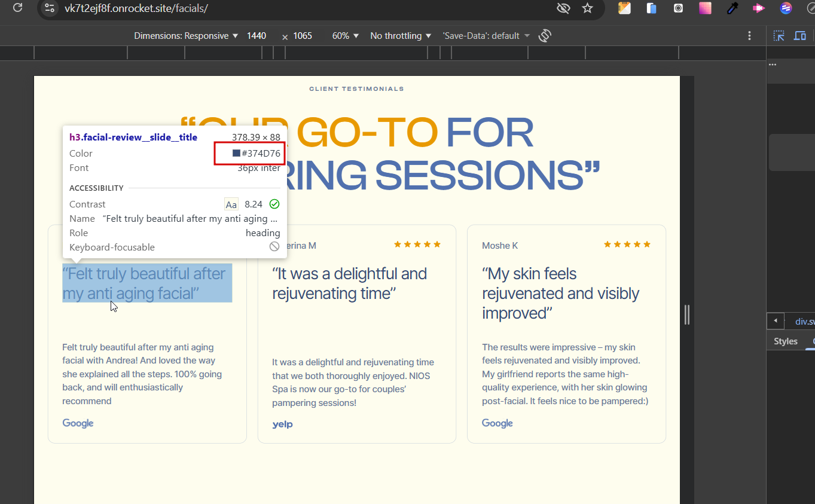Viewport: 815px width, 504px height.
Task: Click 'It was a delightful and rejuvenating time' heading
Action: click(x=349, y=283)
